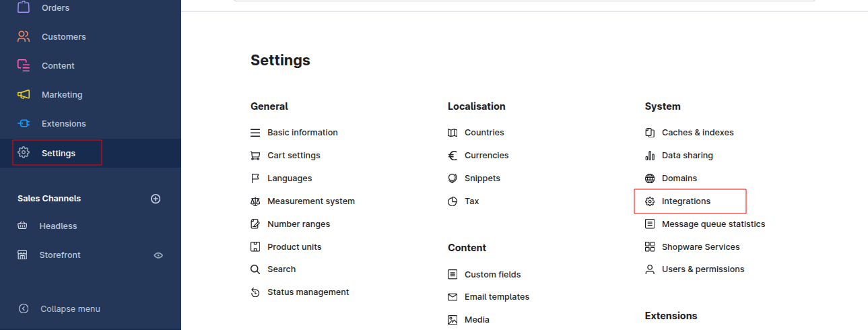Click the Data sharing chart icon
Image resolution: width=868 pixels, height=330 pixels.
(x=650, y=156)
